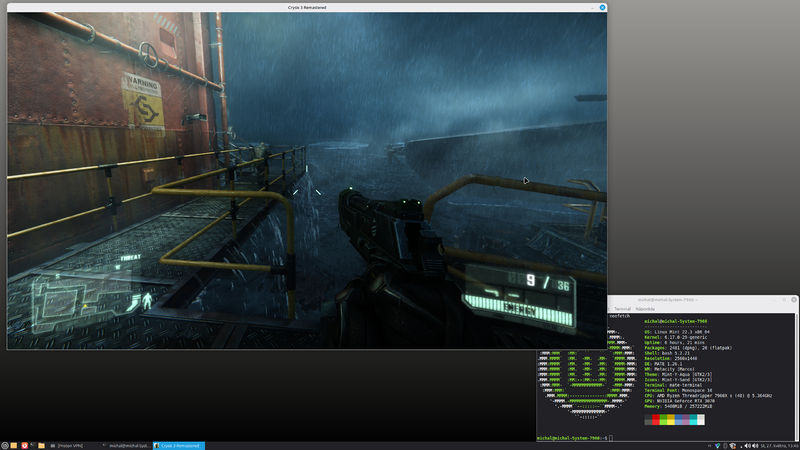The image size is (800, 450).
Task: Click the terminal vertical scrollbar
Action: [796, 377]
